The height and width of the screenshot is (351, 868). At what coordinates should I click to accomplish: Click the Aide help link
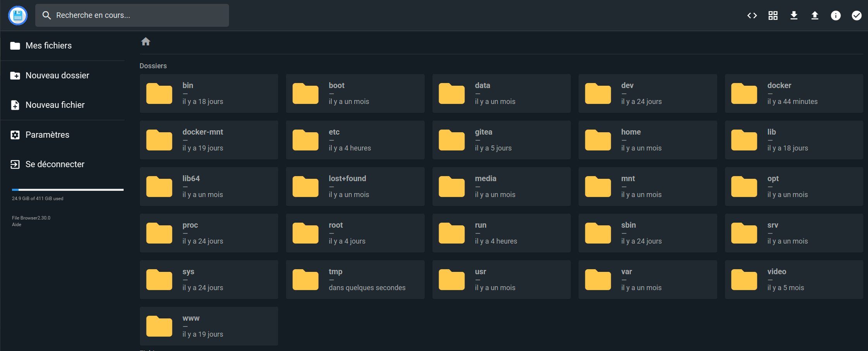click(17, 225)
